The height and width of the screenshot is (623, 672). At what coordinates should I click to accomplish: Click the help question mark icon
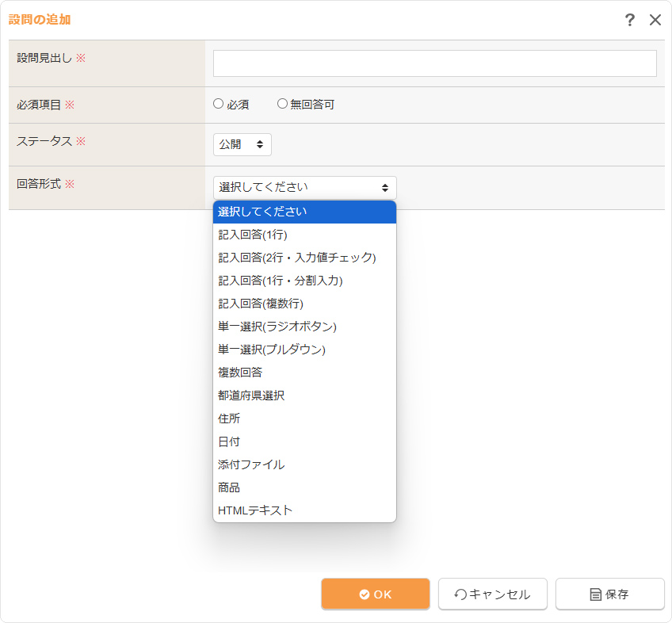pyautogui.click(x=629, y=21)
